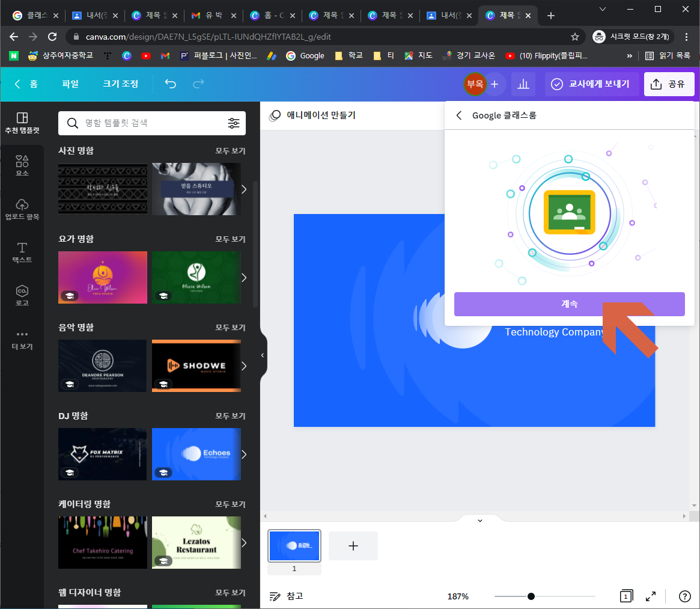This screenshot has height=609, width=700.
Task: Reload the browser page
Action: (x=52, y=37)
